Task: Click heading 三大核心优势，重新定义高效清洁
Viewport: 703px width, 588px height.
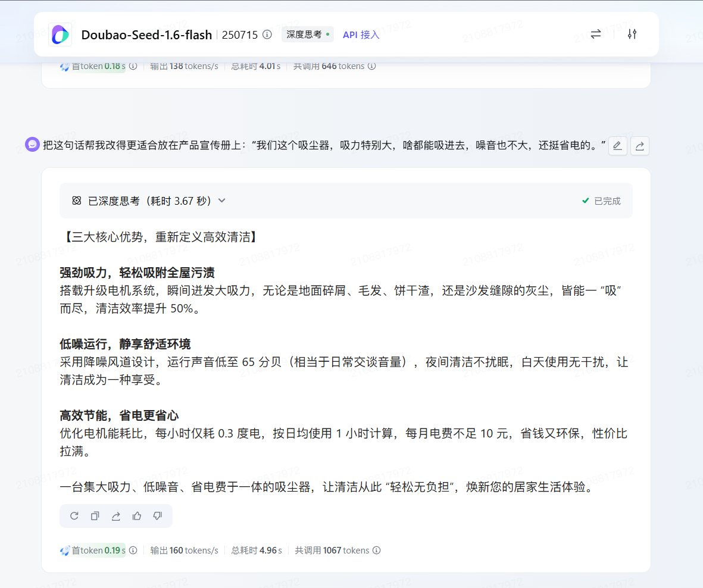Action: point(161,237)
